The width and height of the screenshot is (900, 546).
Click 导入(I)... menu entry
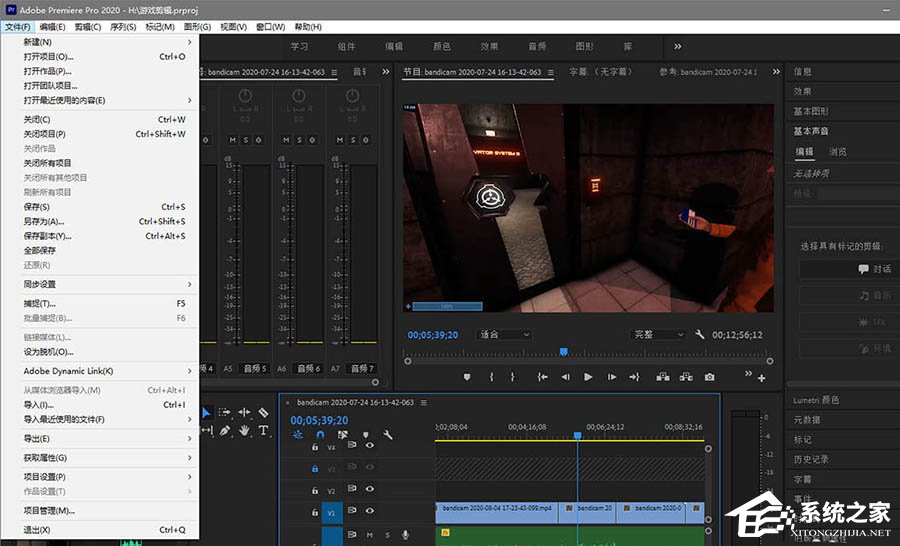pos(39,405)
